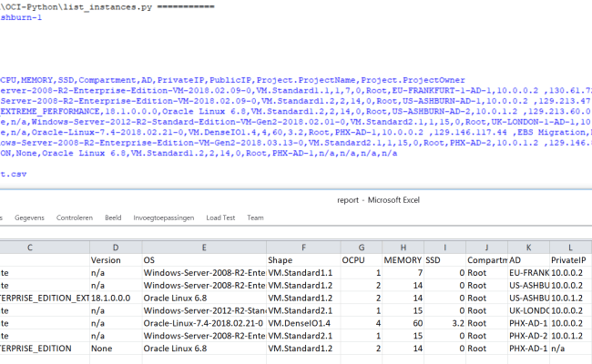
Task: Select column L header in Excel
Action: click(570, 248)
